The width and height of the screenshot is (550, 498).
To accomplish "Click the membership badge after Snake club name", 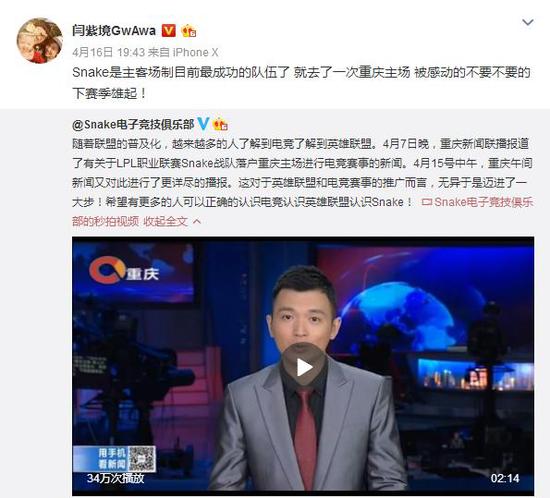I will pyautogui.click(x=221, y=124).
